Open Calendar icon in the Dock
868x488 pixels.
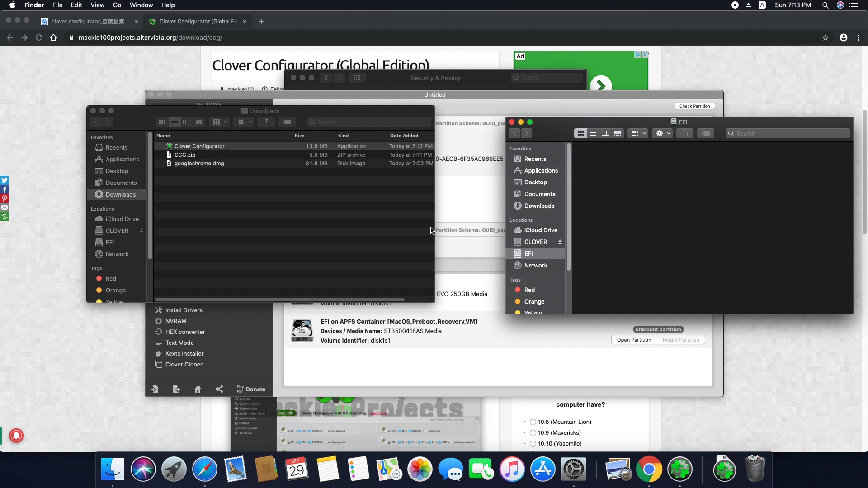click(x=297, y=469)
